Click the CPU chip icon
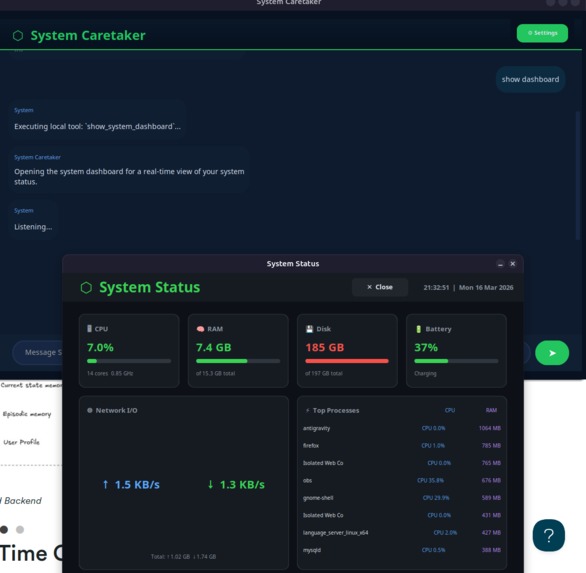The image size is (586, 573). 89,329
